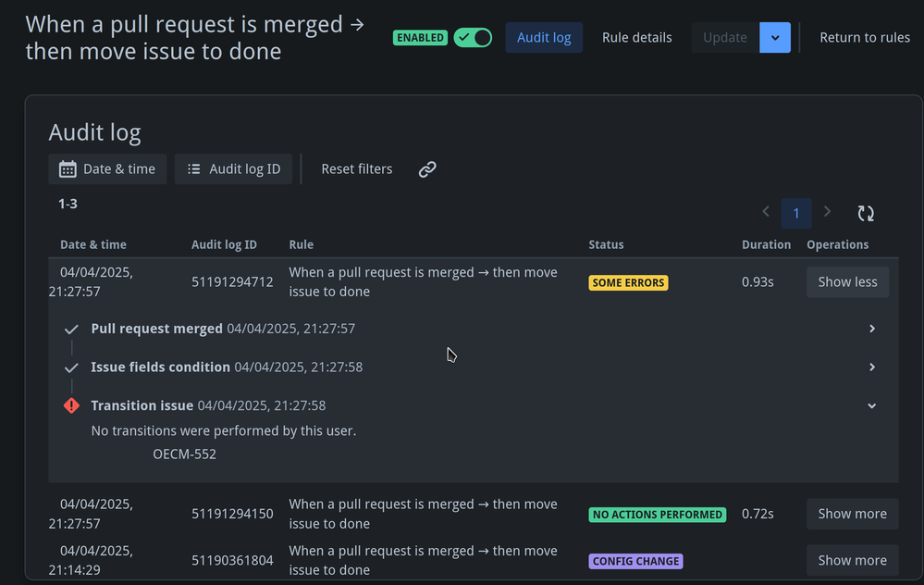Viewport: 924px width, 585px height.
Task: Select page 1 in the pagination control
Action: (796, 213)
